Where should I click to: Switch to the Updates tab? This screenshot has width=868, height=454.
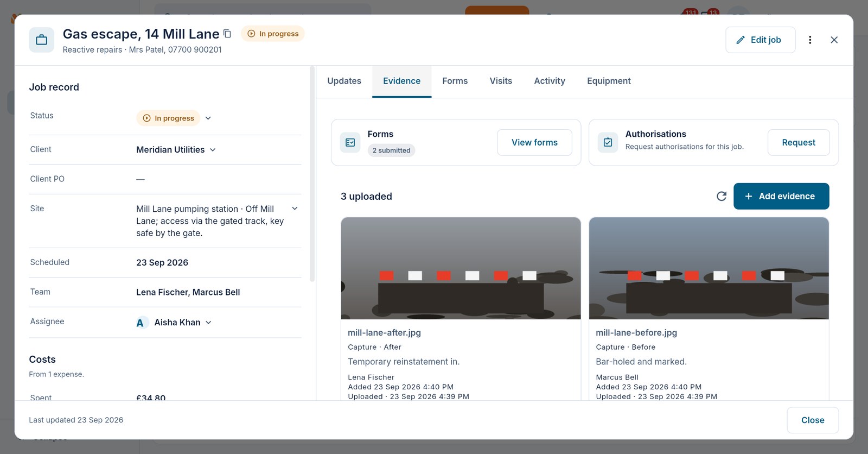344,81
